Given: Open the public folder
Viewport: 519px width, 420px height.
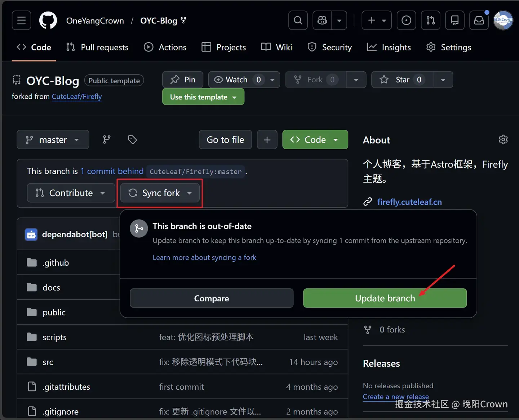Looking at the screenshot, I should [54, 313].
